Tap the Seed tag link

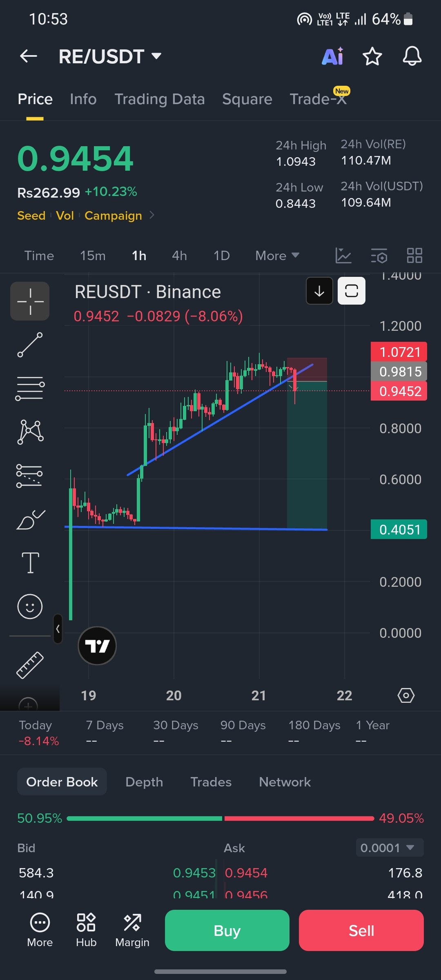pyautogui.click(x=31, y=215)
